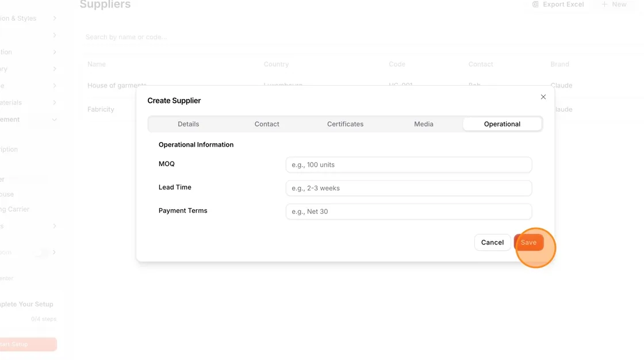The width and height of the screenshot is (644, 360).
Task: Sort by Name column header
Action: pyautogui.click(x=97, y=64)
